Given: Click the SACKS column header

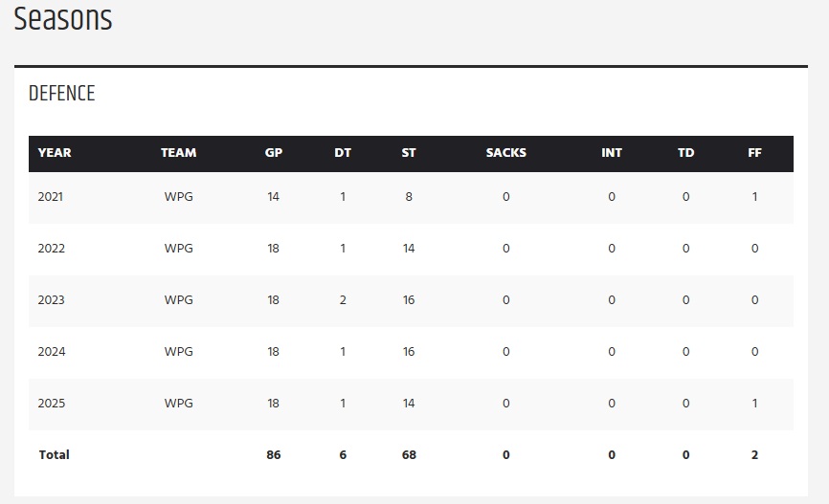Looking at the screenshot, I should (505, 153).
